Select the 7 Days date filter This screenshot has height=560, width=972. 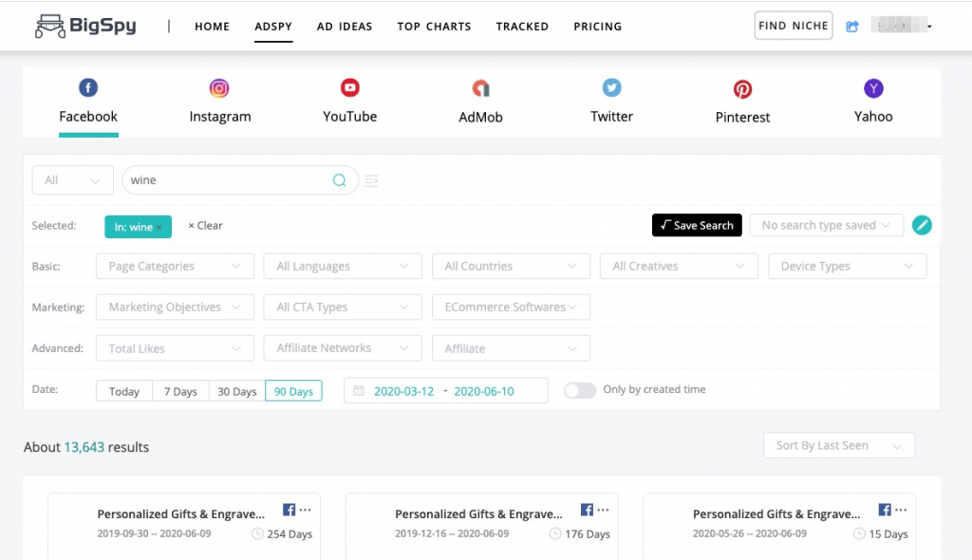(180, 391)
